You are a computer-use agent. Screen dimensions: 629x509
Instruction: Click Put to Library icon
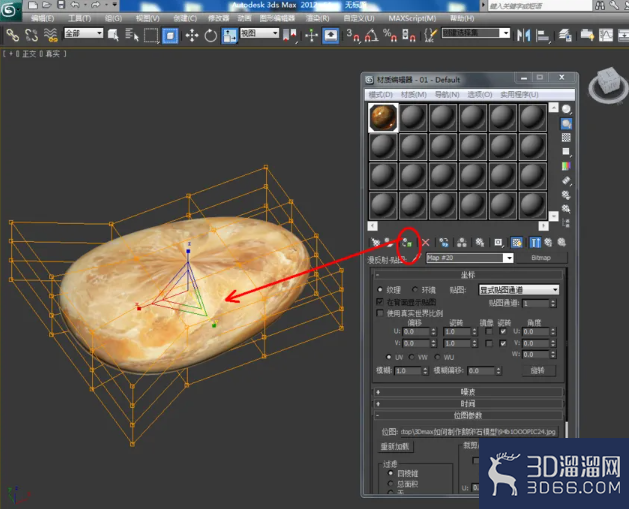480,243
